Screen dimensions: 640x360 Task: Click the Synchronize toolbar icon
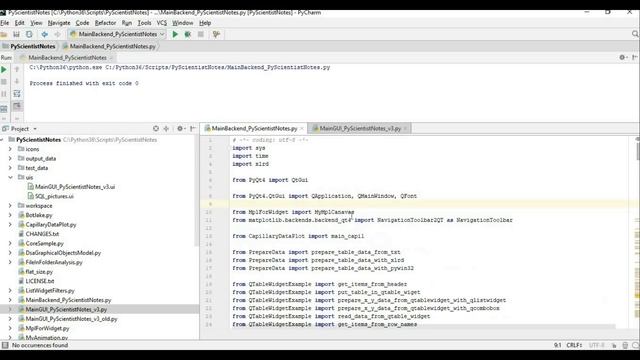click(29, 34)
